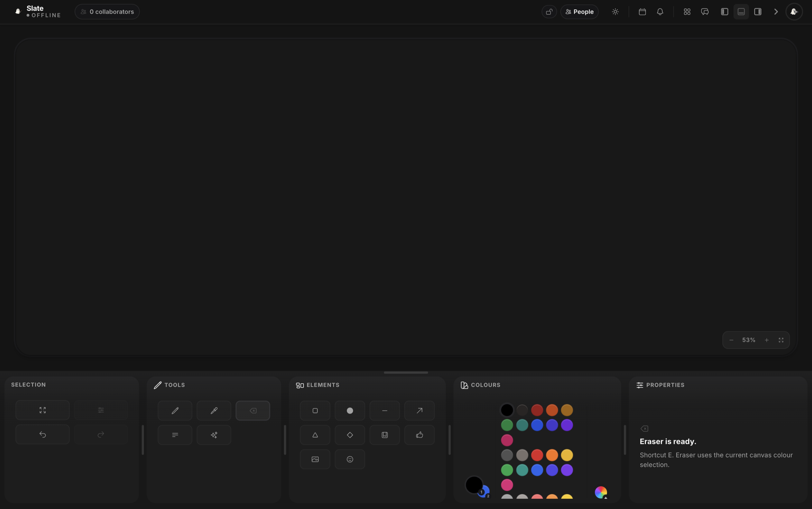Viewport: 812px width, 509px height.
Task: Open the Tools panel header
Action: pyautogui.click(x=170, y=385)
